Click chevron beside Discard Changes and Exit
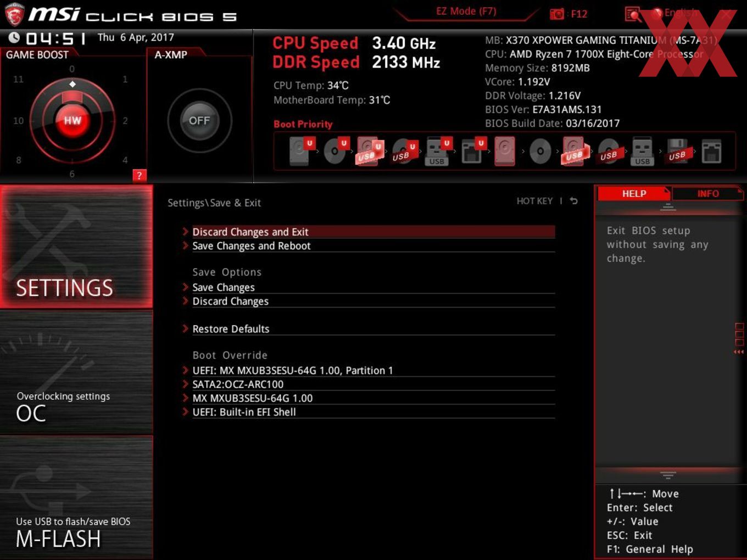 [x=186, y=232]
